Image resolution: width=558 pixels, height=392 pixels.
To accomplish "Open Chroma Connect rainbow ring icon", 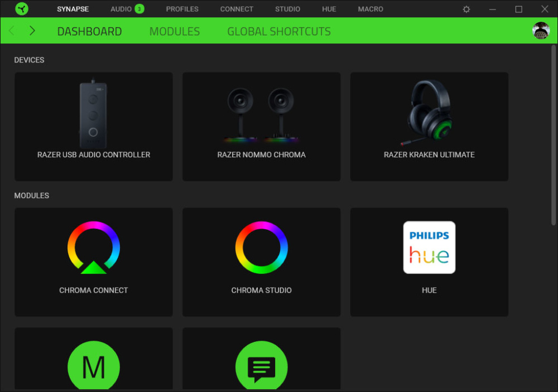I will [94, 248].
